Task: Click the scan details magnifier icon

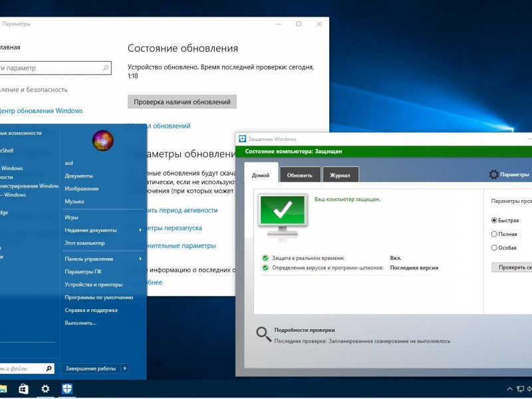Action: (263, 334)
